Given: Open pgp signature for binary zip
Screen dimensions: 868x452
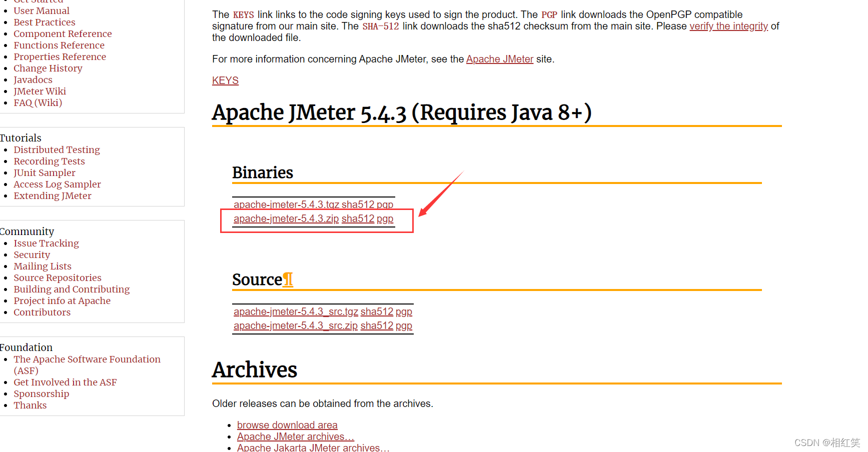Looking at the screenshot, I should coord(385,218).
